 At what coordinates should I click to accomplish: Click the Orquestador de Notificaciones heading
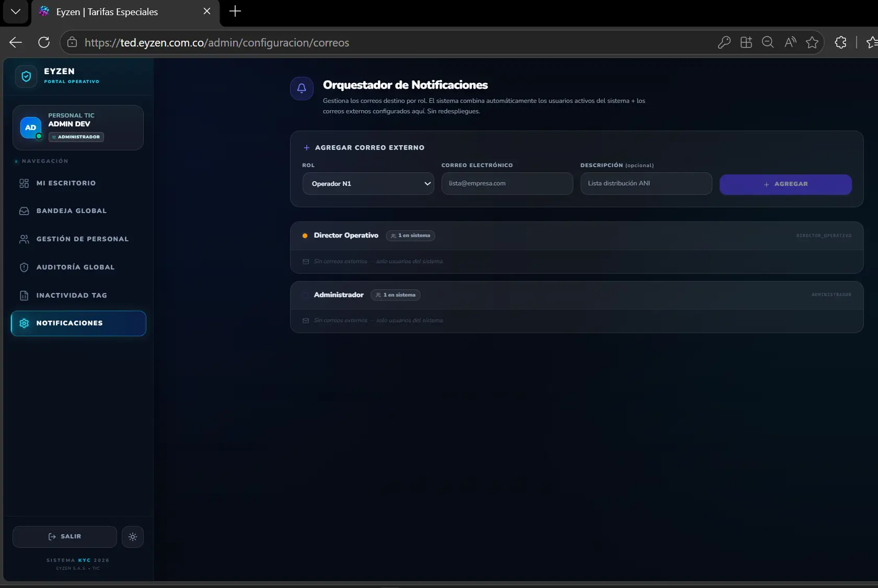pyautogui.click(x=405, y=85)
